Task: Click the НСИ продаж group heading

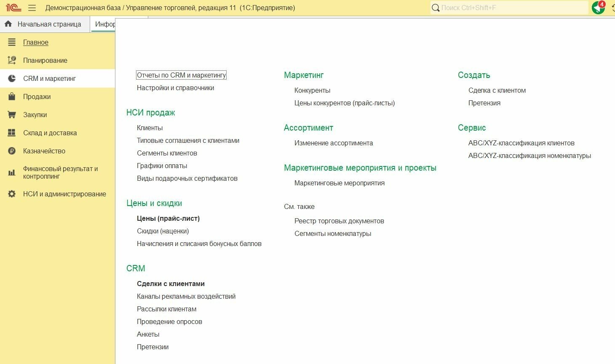Action: [150, 112]
